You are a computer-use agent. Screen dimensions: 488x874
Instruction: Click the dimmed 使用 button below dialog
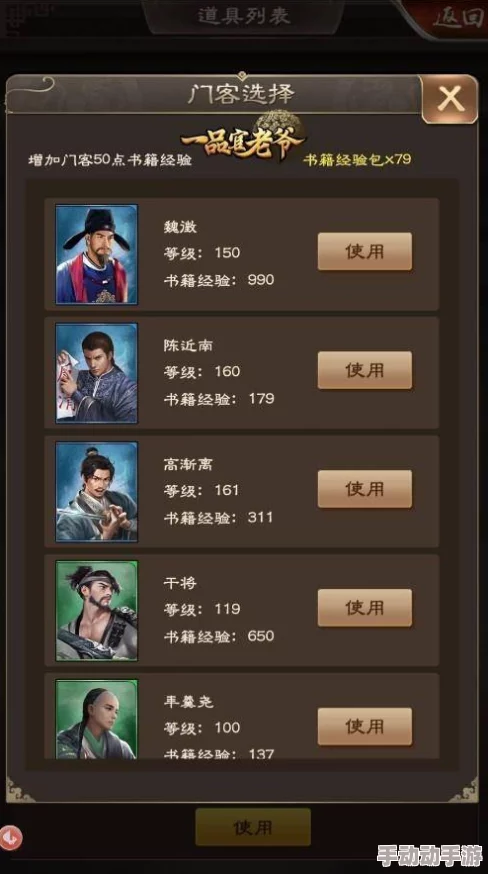pyautogui.click(x=253, y=827)
